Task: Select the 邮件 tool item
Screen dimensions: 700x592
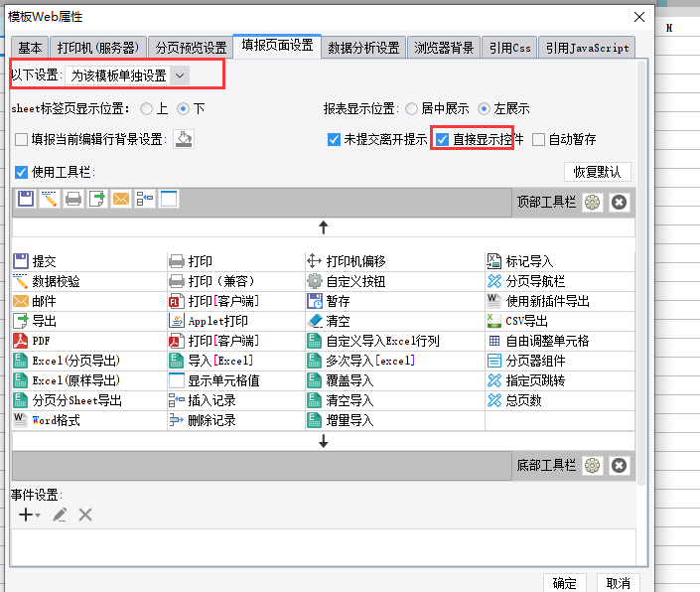Action: point(89,301)
